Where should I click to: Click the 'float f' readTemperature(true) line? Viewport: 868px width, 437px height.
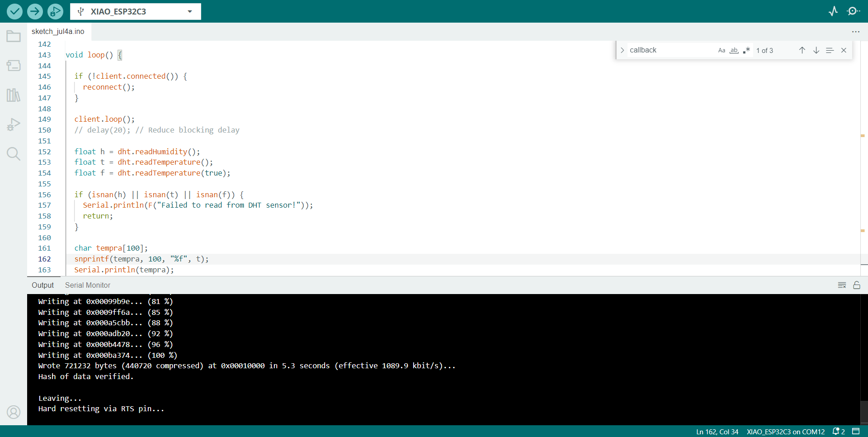click(x=152, y=173)
